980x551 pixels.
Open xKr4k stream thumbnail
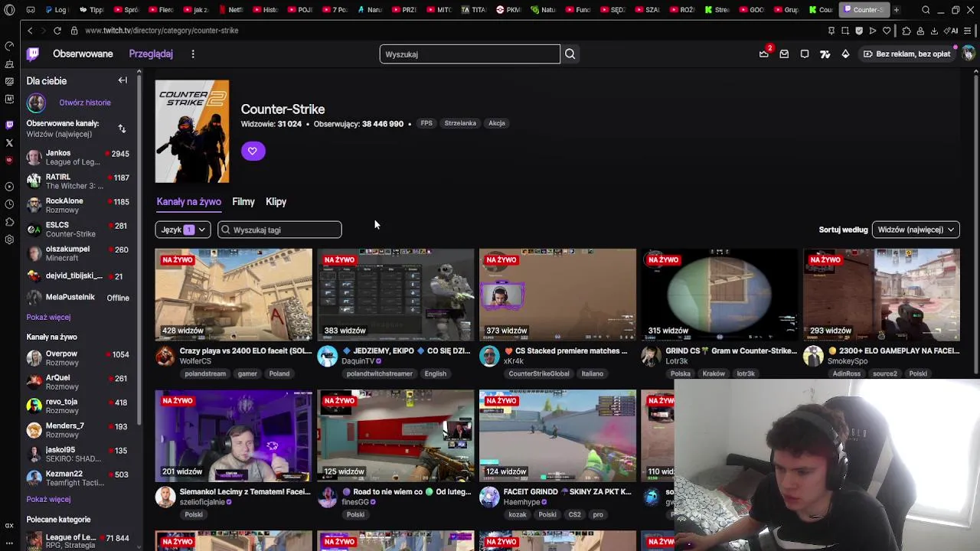[557, 295]
